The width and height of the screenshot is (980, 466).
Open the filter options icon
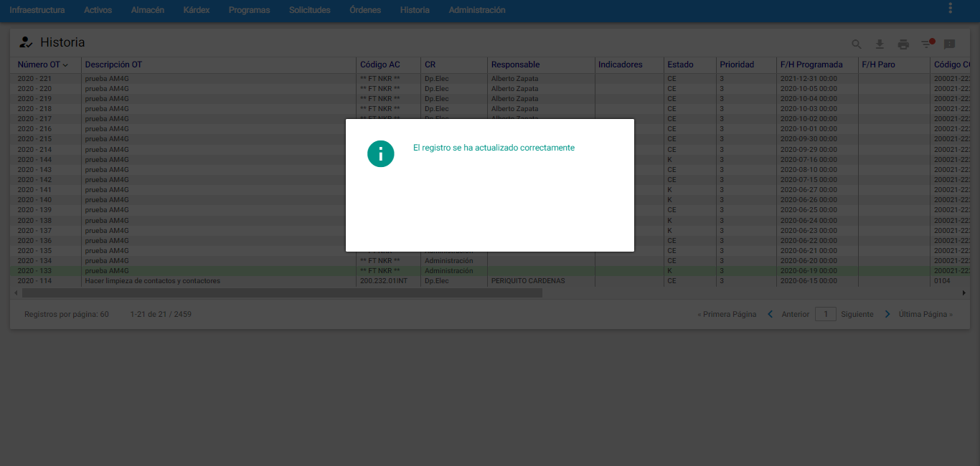point(928,44)
